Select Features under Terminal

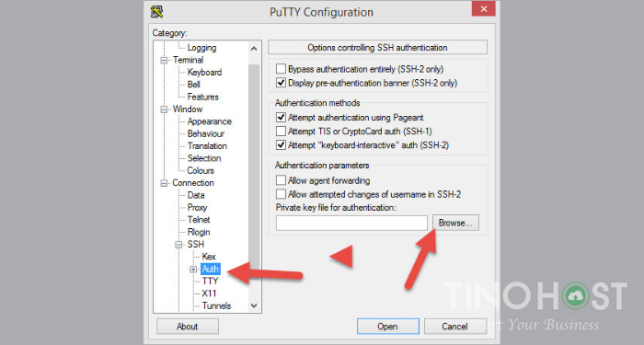(x=203, y=97)
